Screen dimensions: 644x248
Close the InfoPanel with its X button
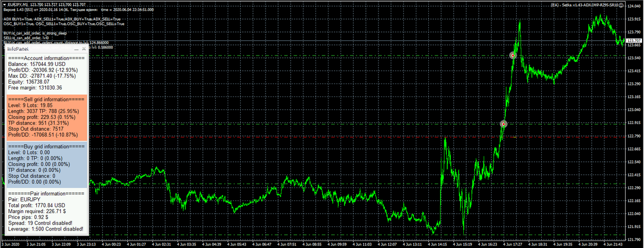click(x=84, y=49)
